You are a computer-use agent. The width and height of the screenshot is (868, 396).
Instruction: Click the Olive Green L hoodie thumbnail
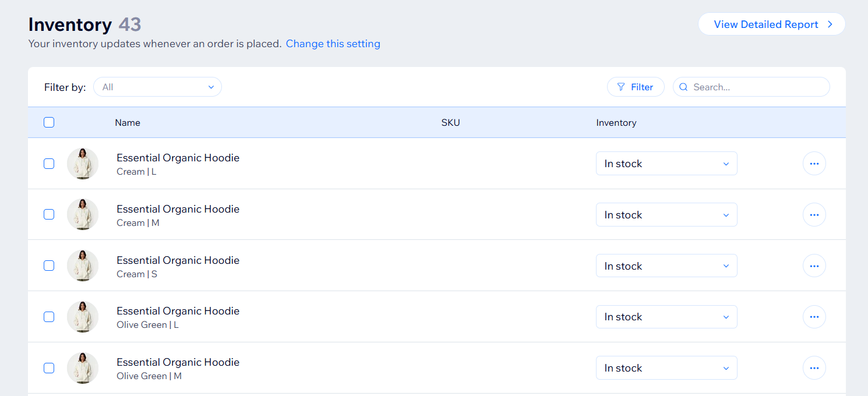tap(83, 317)
